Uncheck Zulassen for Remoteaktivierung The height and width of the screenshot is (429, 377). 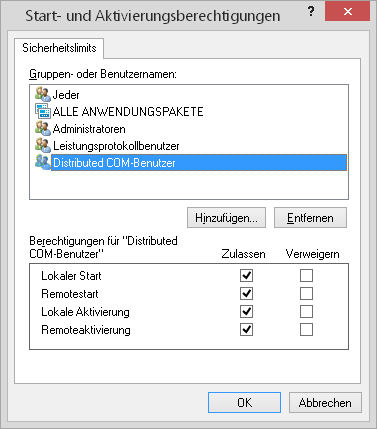(246, 330)
